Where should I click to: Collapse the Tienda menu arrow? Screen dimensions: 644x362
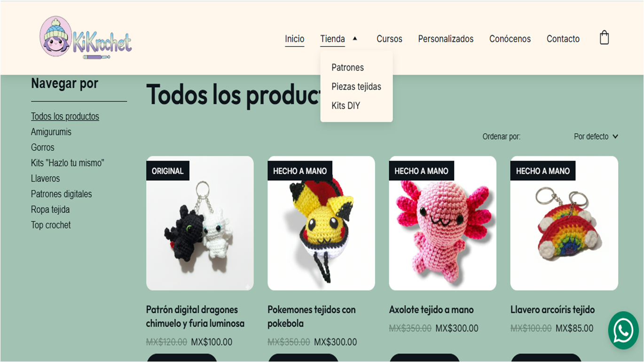point(355,39)
